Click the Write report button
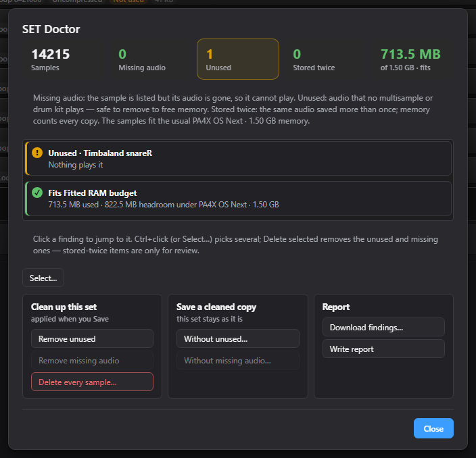This screenshot has height=458, width=476. pyautogui.click(x=384, y=349)
